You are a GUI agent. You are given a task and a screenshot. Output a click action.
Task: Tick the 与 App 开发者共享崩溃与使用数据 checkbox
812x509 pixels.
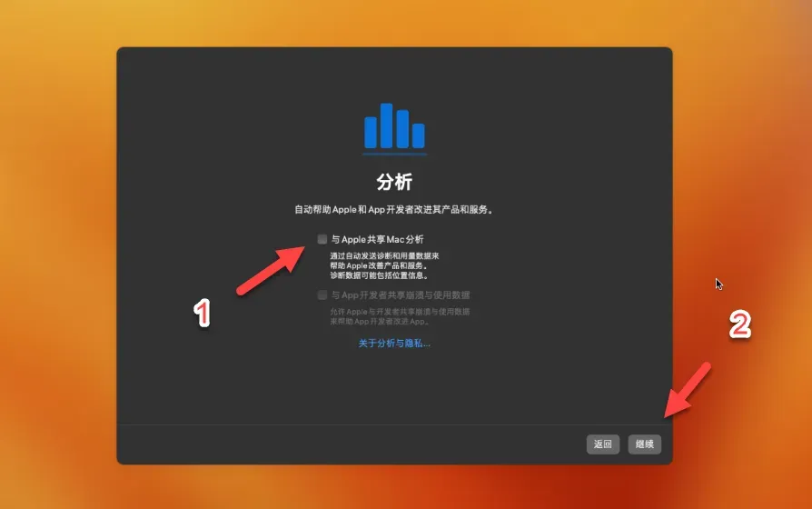tap(322, 294)
